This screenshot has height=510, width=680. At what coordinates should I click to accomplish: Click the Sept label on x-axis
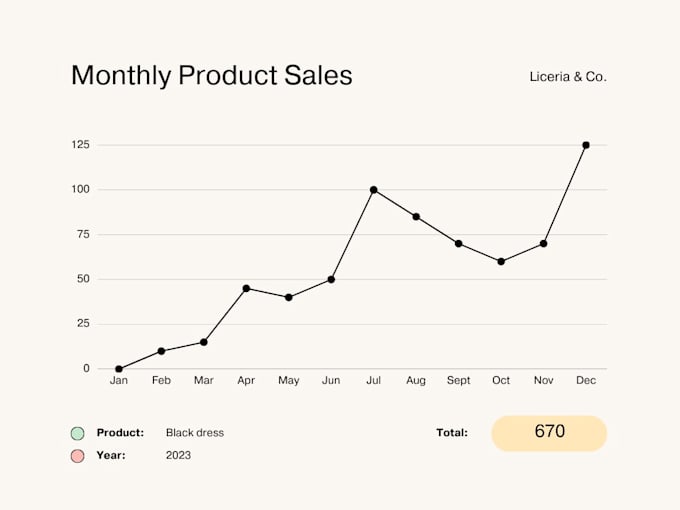(x=458, y=380)
